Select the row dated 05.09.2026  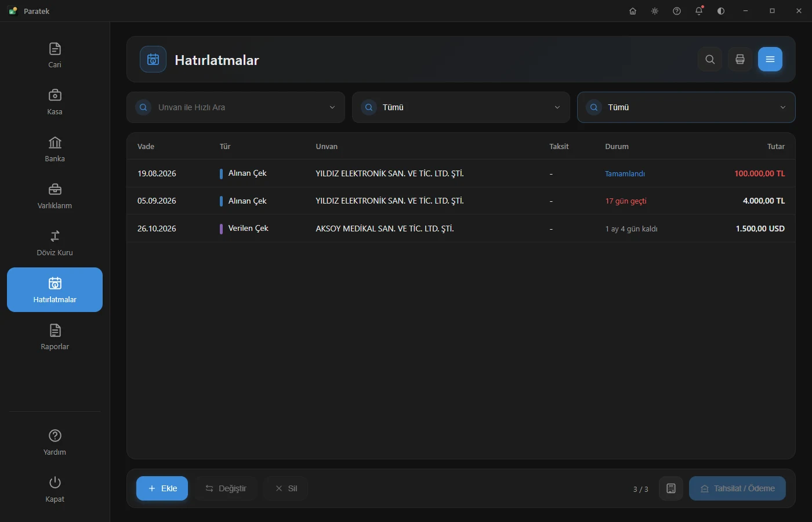(461, 201)
